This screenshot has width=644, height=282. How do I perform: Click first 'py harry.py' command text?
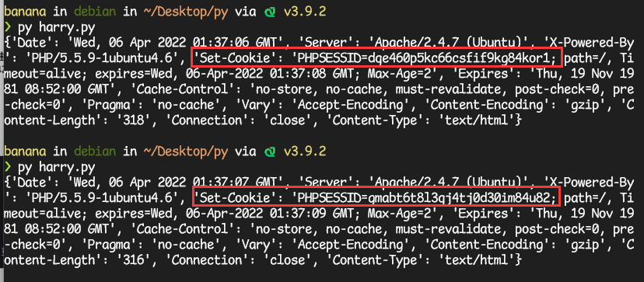tap(56, 28)
